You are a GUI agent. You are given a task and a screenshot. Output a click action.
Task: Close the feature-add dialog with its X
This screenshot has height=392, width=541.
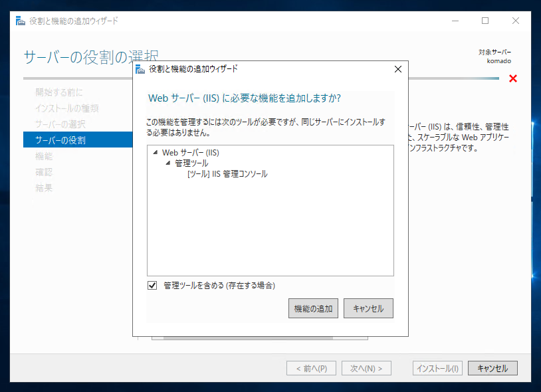398,69
